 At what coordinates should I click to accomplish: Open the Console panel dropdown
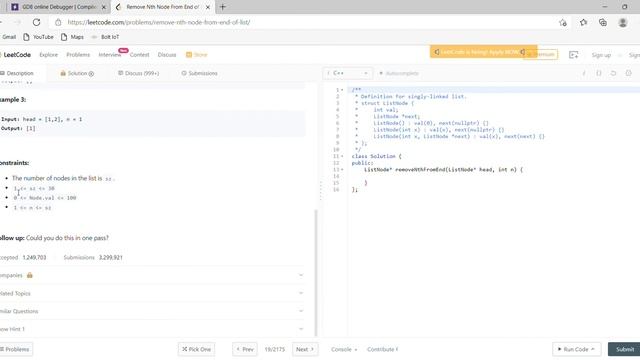coord(344,349)
